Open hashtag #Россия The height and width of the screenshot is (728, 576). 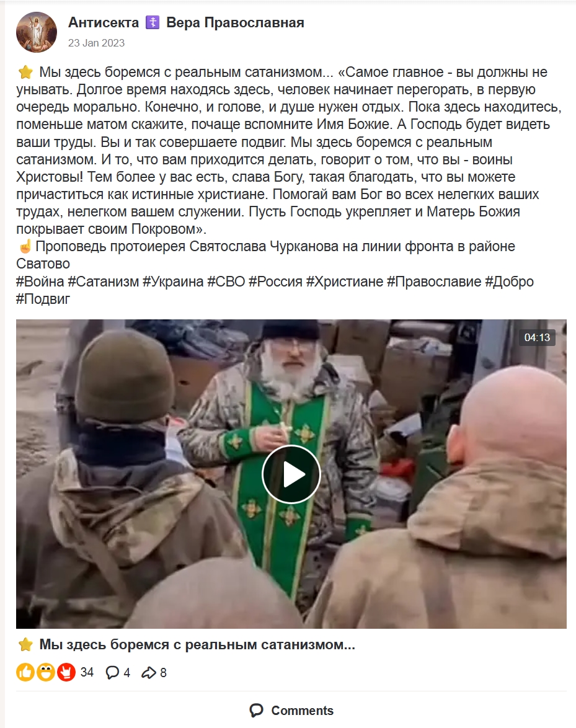click(x=275, y=282)
